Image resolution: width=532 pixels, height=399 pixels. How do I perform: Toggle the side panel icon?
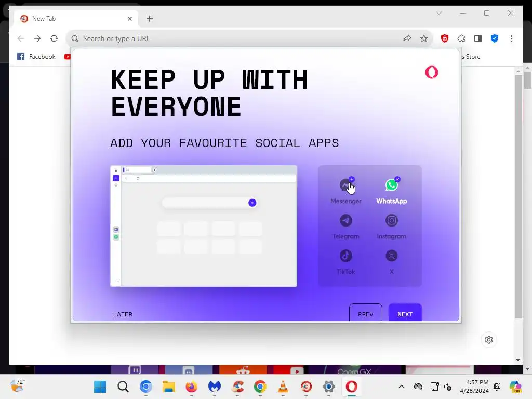coord(478,38)
